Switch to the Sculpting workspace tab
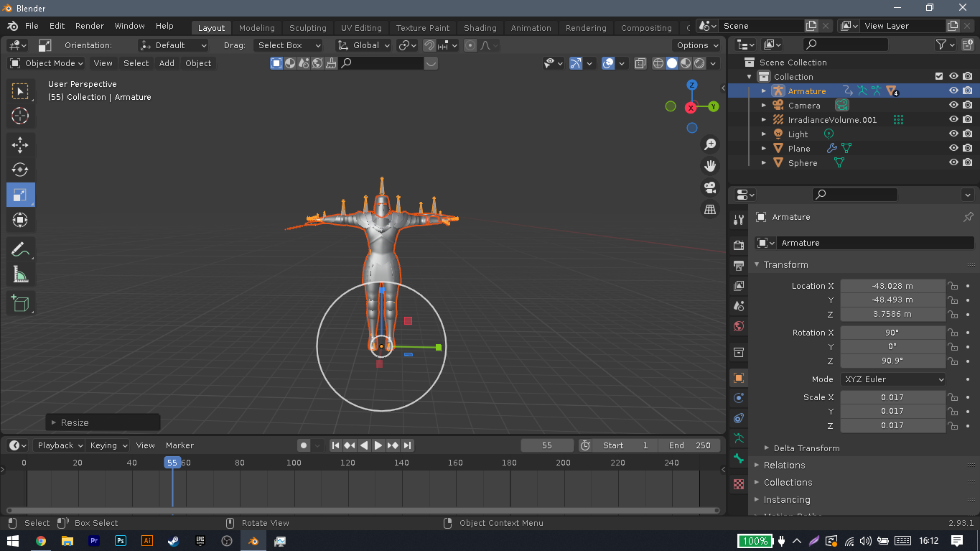The height and width of the screenshot is (551, 980). click(x=307, y=28)
